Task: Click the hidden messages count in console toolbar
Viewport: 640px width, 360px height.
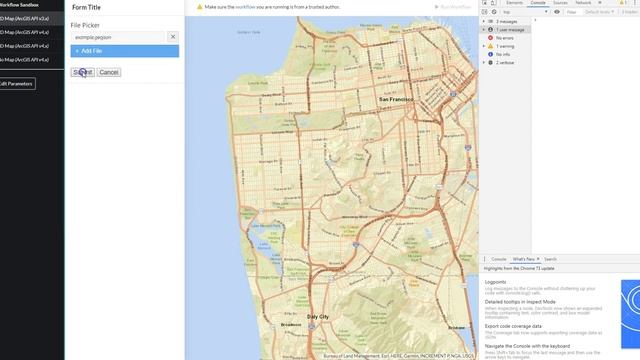Action: coord(630,12)
